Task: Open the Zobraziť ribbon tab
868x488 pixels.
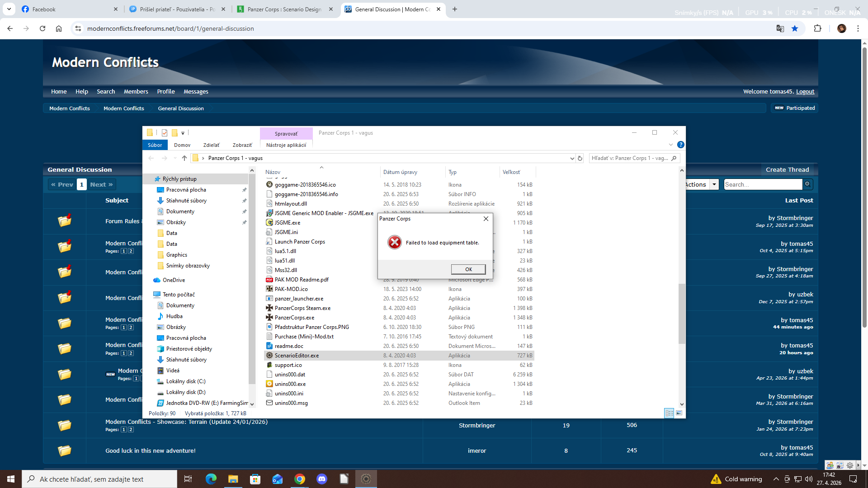Action: (x=242, y=145)
